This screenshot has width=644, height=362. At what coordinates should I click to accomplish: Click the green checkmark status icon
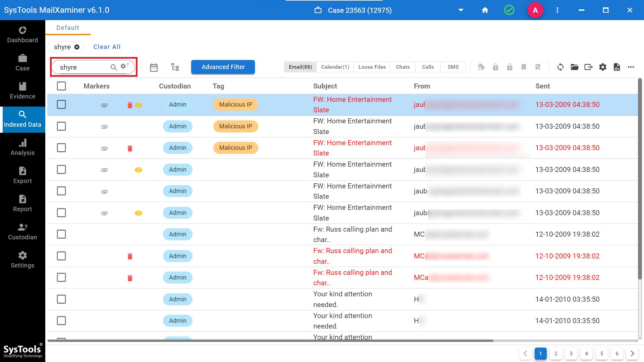[509, 10]
